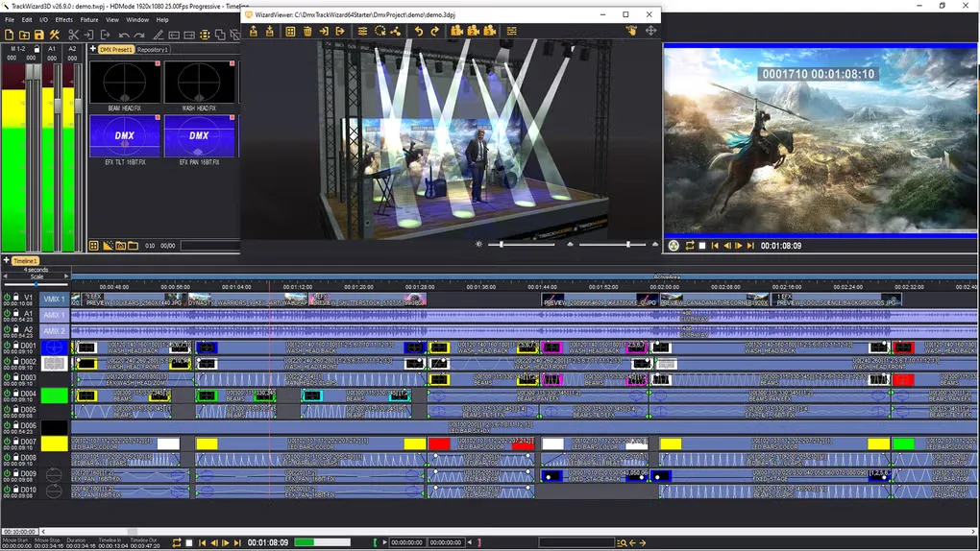Select the pencil edit tool in main toolbar

(159, 35)
